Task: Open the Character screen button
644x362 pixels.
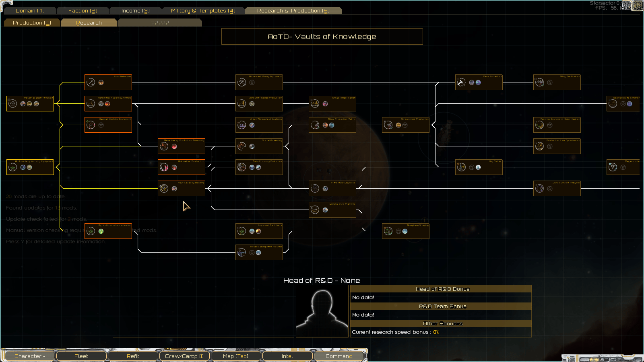Action: pyautogui.click(x=29, y=356)
